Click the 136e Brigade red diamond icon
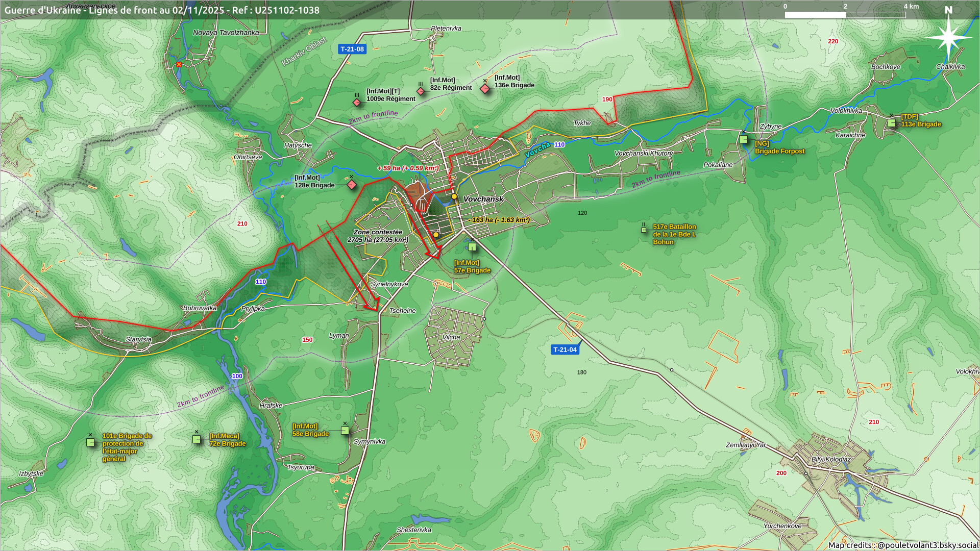Image resolution: width=980 pixels, height=551 pixels. click(485, 89)
